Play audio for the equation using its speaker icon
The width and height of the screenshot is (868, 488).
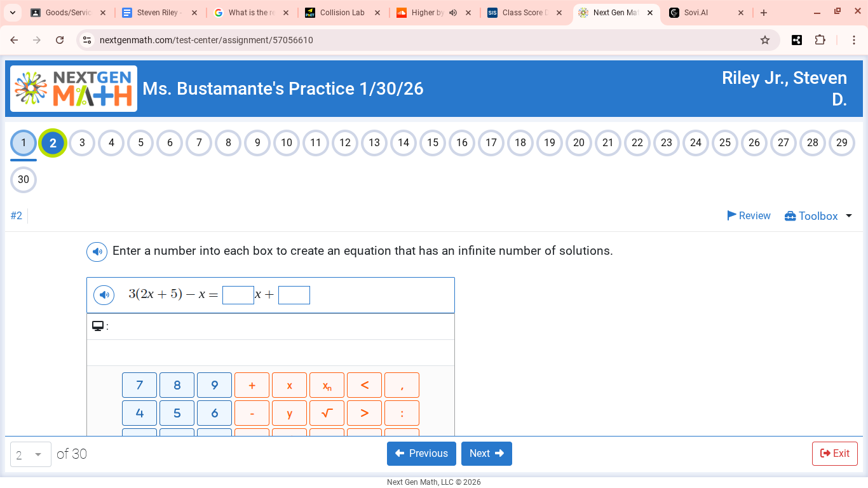click(104, 294)
